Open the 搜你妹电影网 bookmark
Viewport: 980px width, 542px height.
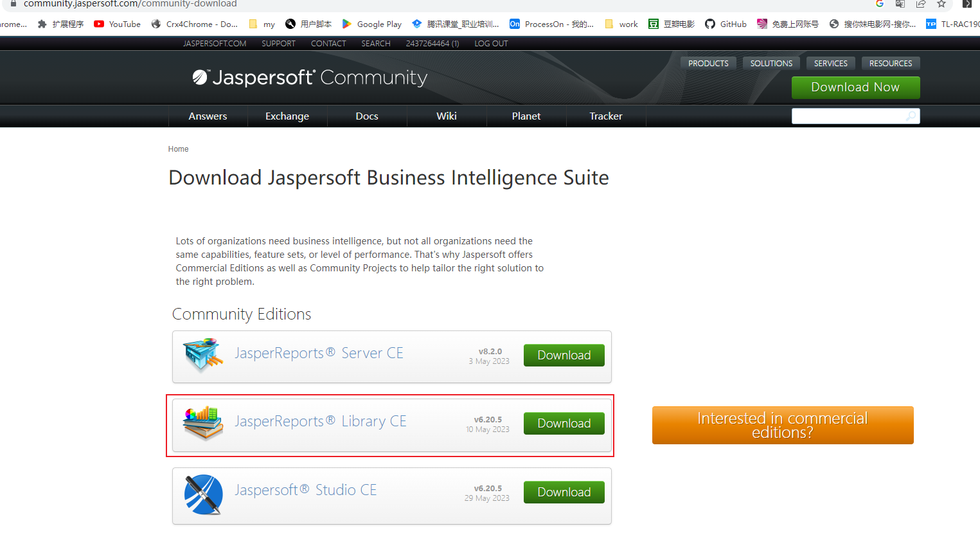pyautogui.click(x=873, y=24)
